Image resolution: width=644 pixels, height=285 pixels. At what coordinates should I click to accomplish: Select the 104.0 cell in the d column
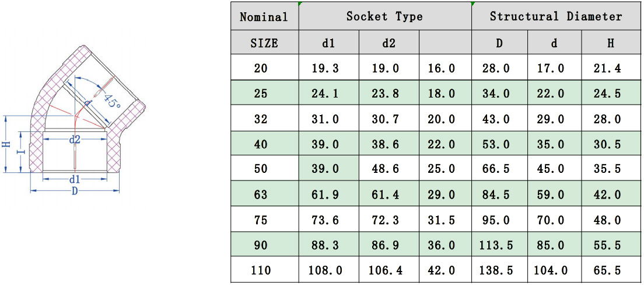pos(554,270)
